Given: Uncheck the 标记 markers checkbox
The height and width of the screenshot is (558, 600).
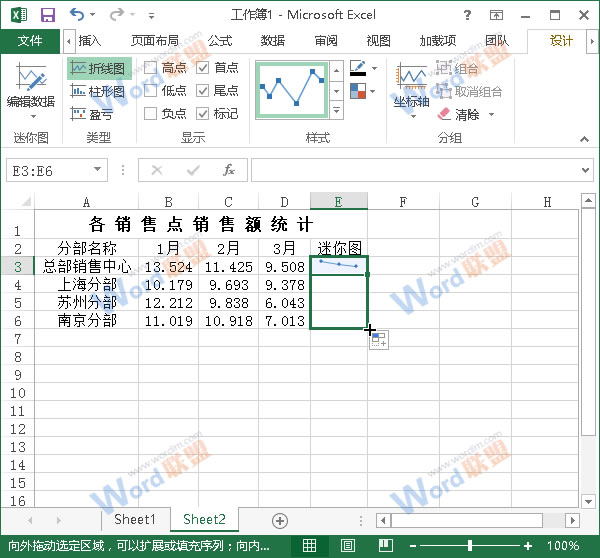Looking at the screenshot, I should (202, 114).
